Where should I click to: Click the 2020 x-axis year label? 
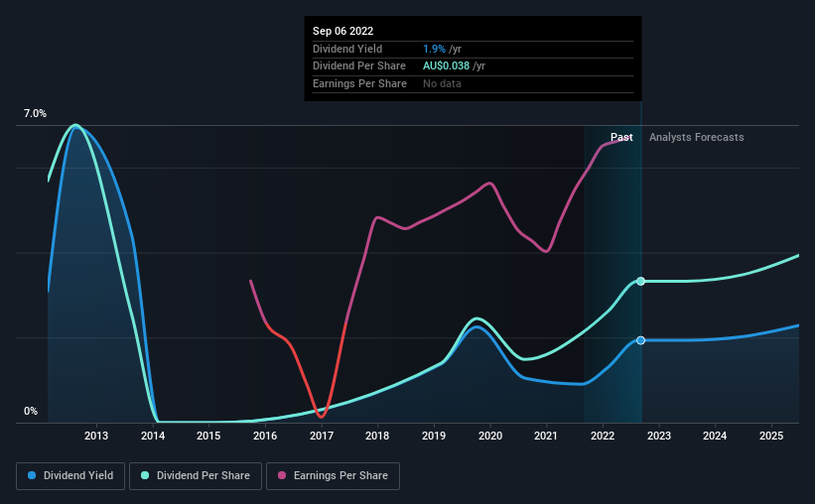click(x=490, y=436)
